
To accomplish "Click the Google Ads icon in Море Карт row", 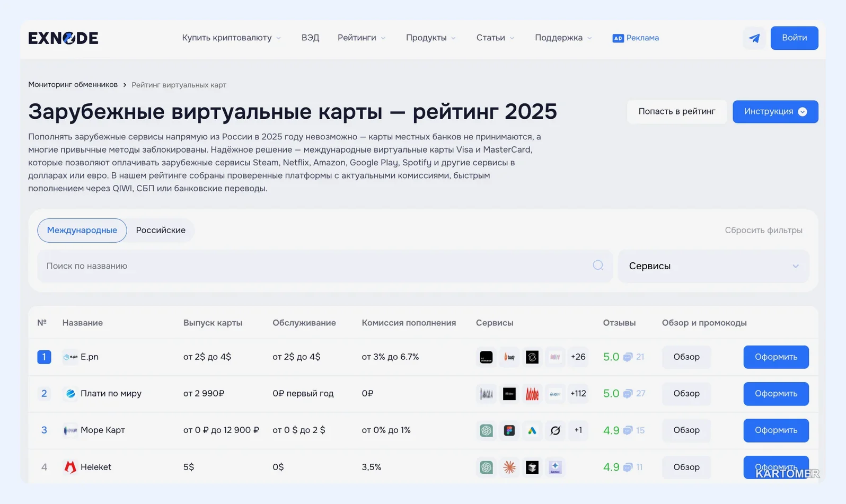I will (x=532, y=430).
